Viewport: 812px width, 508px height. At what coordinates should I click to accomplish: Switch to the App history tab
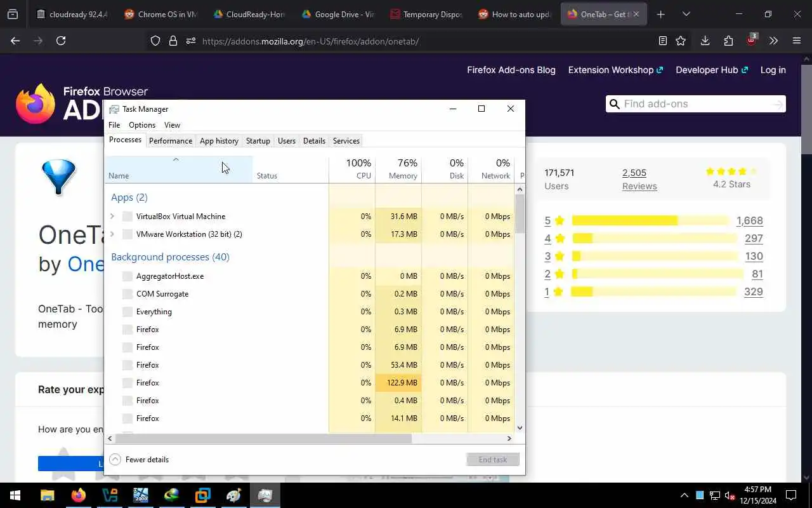pyautogui.click(x=219, y=141)
